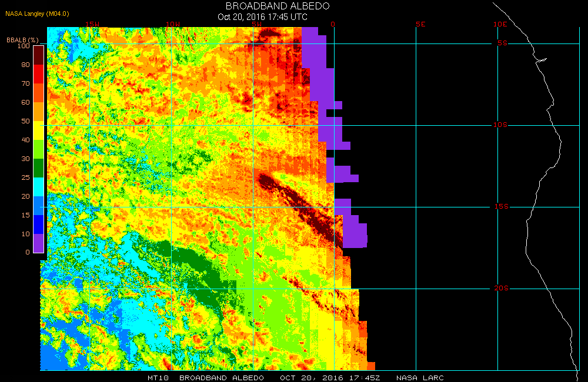The image size is (588, 382).
Task: Click the large BROADBAND ALBEDO title at top
Action: pyautogui.click(x=278, y=6)
